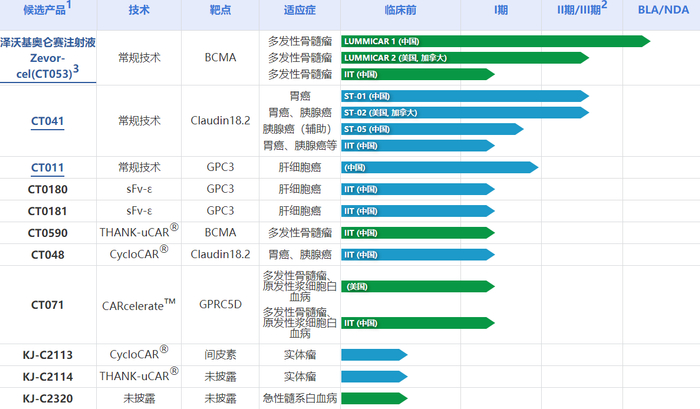
Task: Select 肝细胞癌 indication in the CT011 row
Action: coord(300,167)
